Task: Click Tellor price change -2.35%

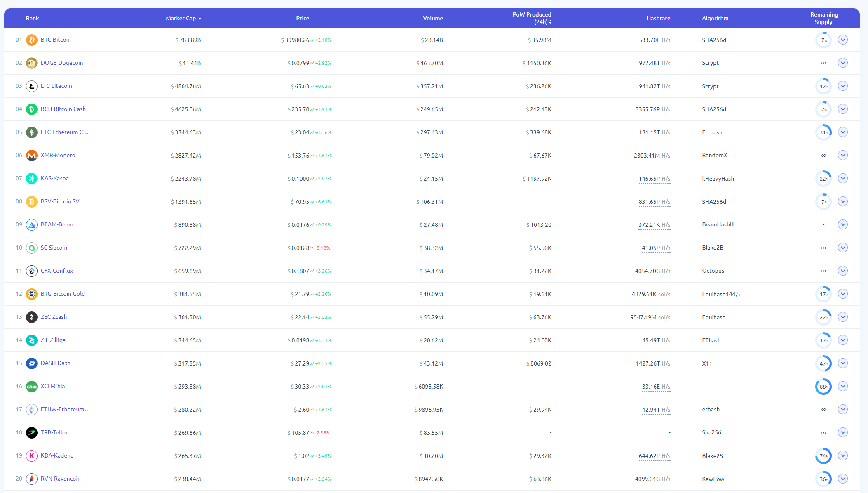Action: coord(320,433)
